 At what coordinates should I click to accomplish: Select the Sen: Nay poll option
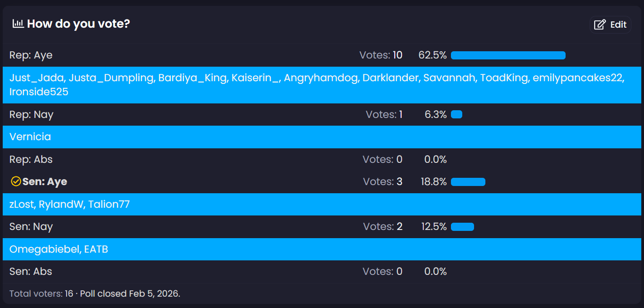(31, 226)
